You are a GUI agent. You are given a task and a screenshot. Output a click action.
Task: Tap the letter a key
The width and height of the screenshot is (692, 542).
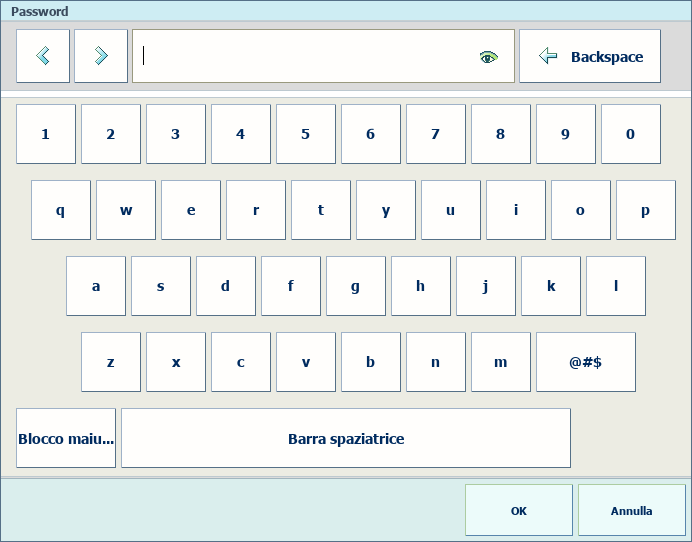coord(96,286)
